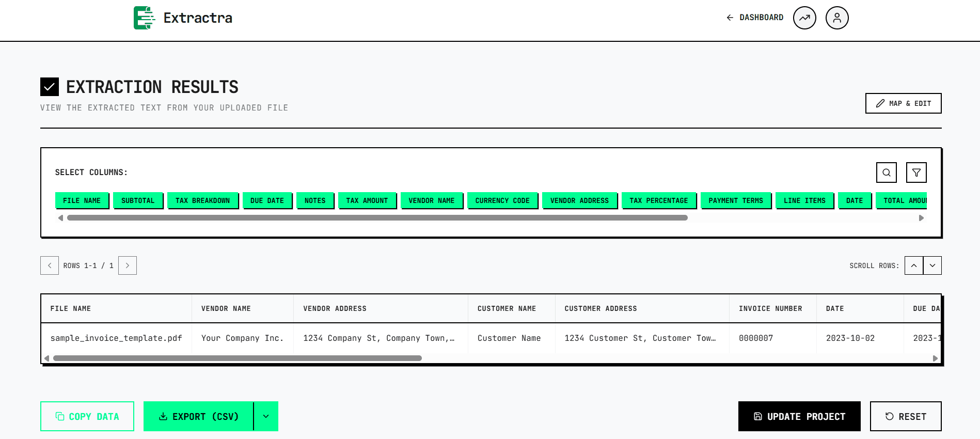Image resolution: width=980 pixels, height=439 pixels.
Task: Click the column chips horizontal scrollbar
Action: point(377,218)
